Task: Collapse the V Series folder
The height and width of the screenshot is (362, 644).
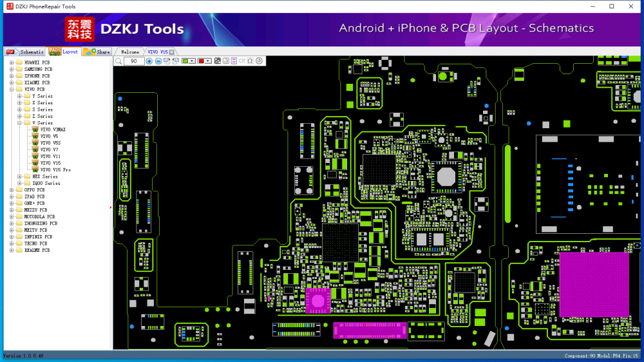Action: (x=19, y=123)
